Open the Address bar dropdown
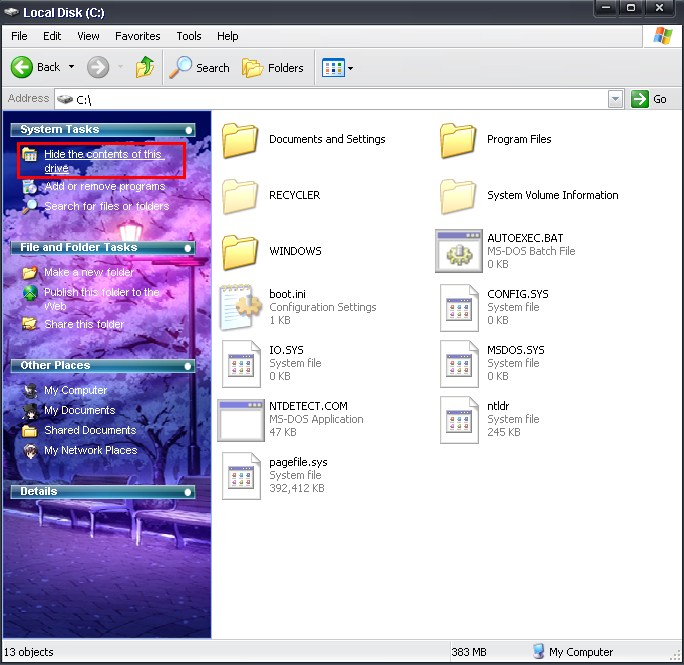Viewport: 684px width, 665px height. [x=615, y=99]
